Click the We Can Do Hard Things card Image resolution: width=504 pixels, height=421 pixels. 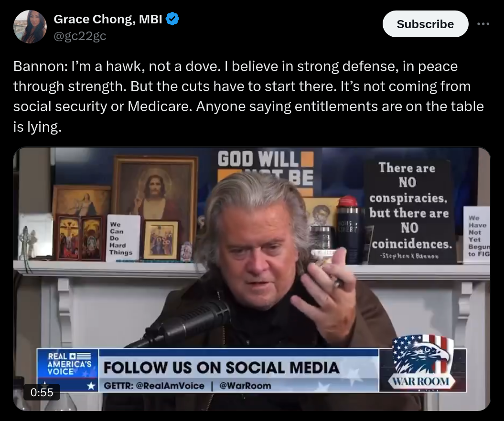click(x=122, y=238)
